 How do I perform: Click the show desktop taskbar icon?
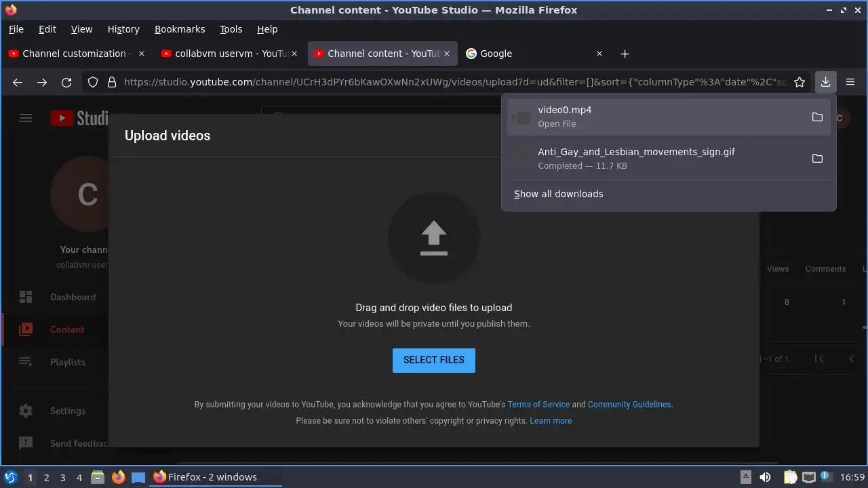(138, 477)
